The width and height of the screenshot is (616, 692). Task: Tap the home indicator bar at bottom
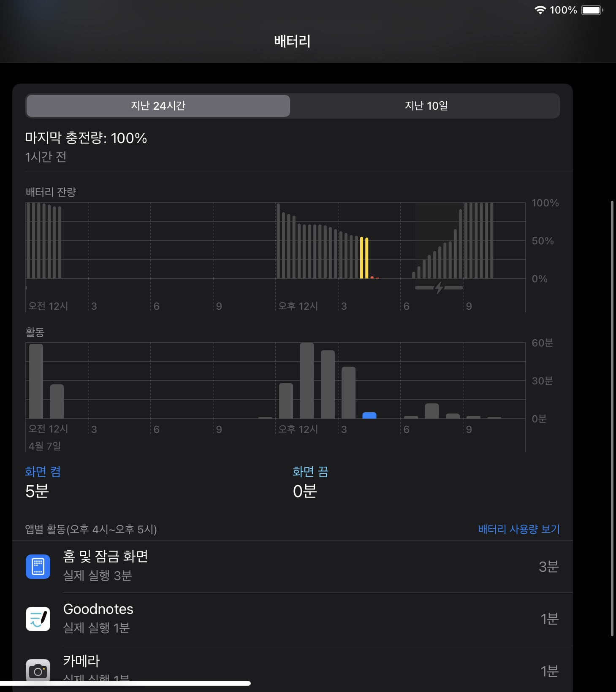[x=125, y=683]
